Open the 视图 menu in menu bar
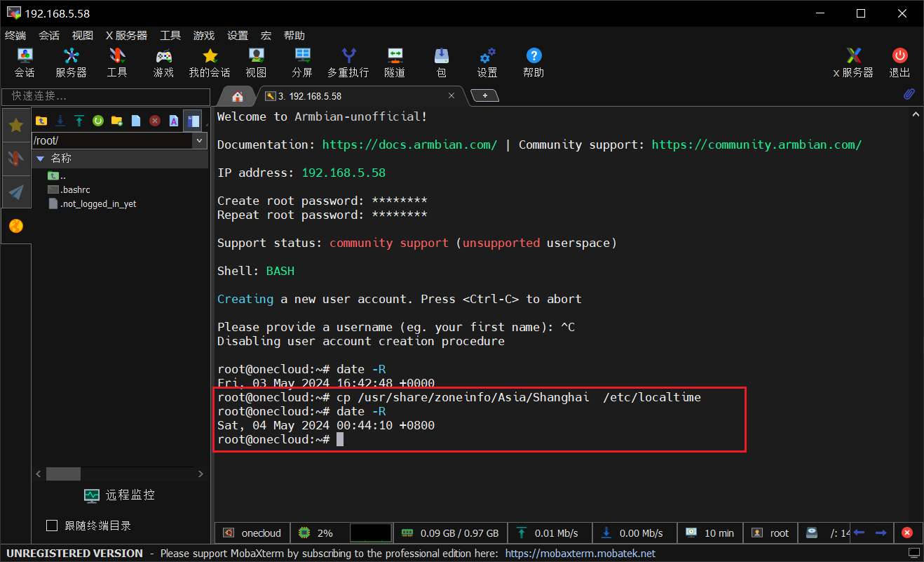 click(83, 36)
